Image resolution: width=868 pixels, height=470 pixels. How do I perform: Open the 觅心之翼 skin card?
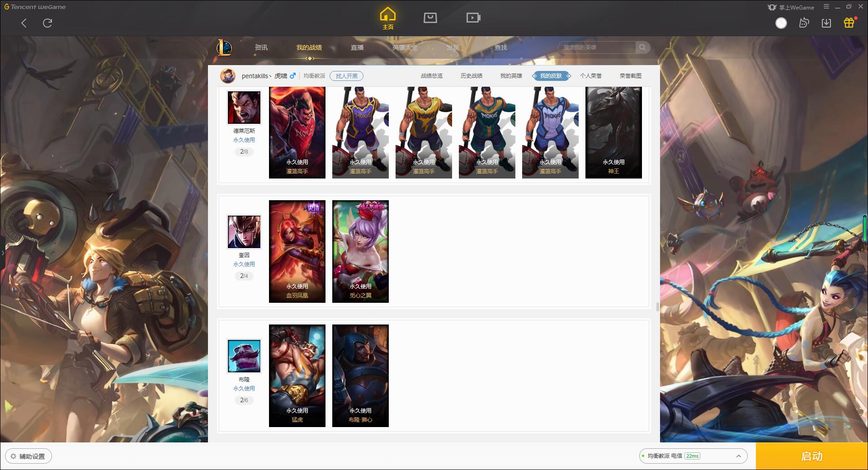pos(360,251)
